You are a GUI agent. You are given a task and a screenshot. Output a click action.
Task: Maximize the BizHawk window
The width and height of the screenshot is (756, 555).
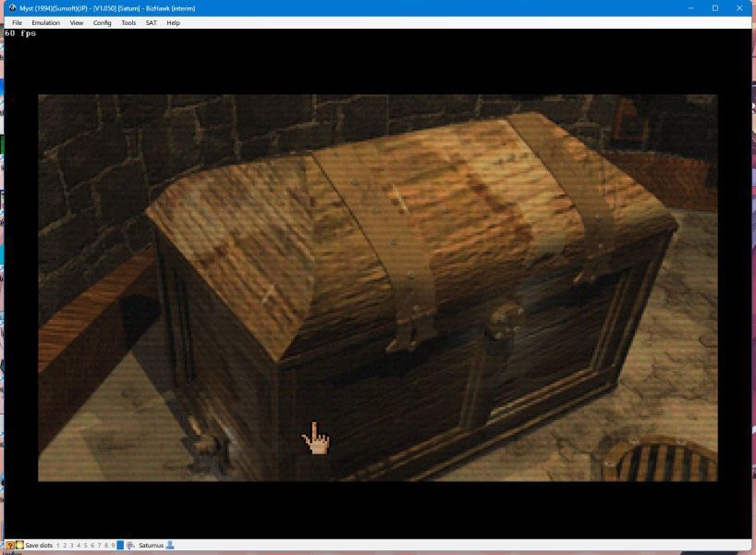(x=715, y=8)
